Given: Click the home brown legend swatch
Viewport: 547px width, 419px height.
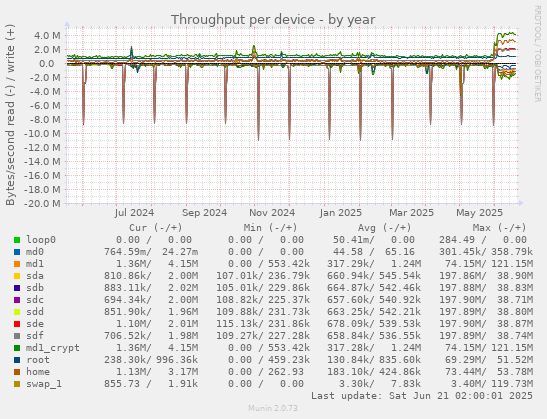Looking at the screenshot, I should tap(17, 372).
